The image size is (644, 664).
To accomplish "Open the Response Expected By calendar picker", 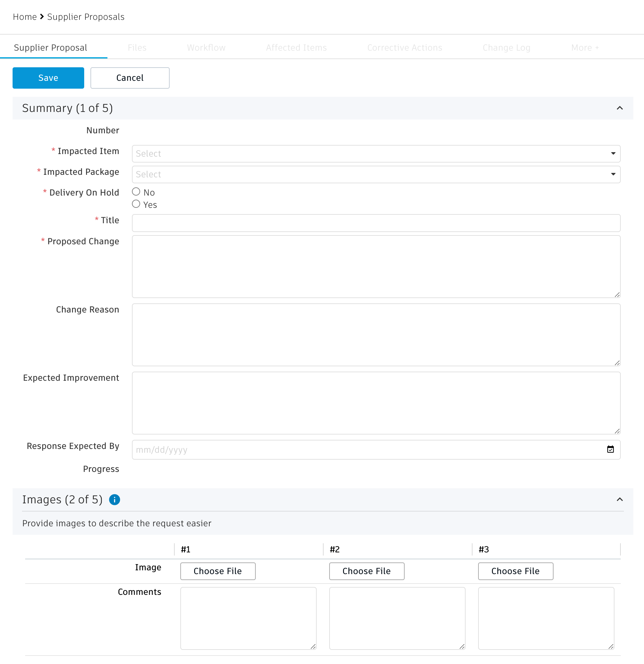I will coord(610,449).
